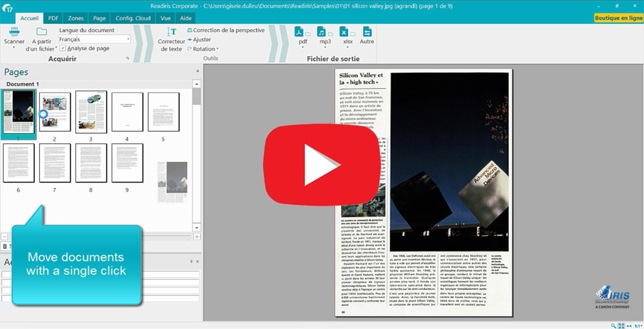644x329 pixels.
Task: Click the Pages scrollbar up arrow
Action: [197, 84]
